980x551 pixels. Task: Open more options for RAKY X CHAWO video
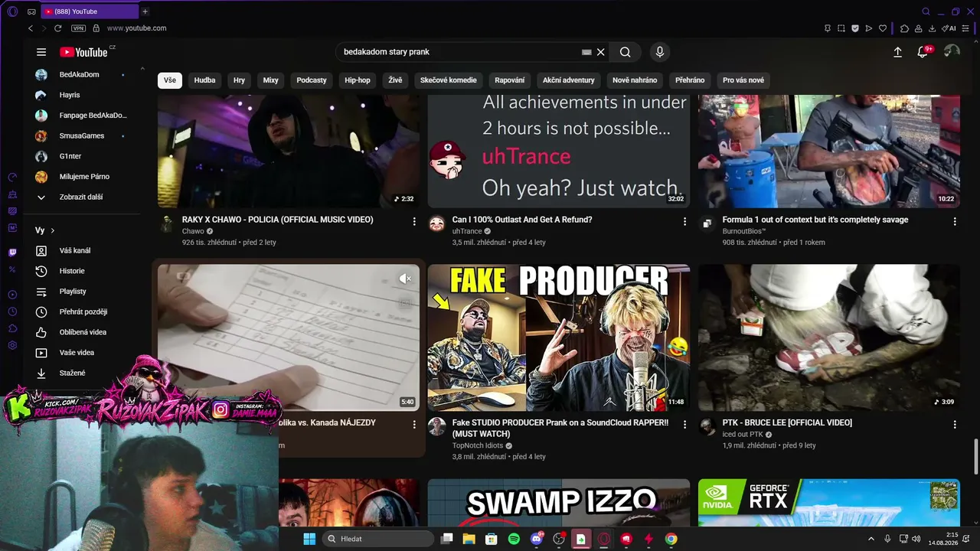point(414,221)
